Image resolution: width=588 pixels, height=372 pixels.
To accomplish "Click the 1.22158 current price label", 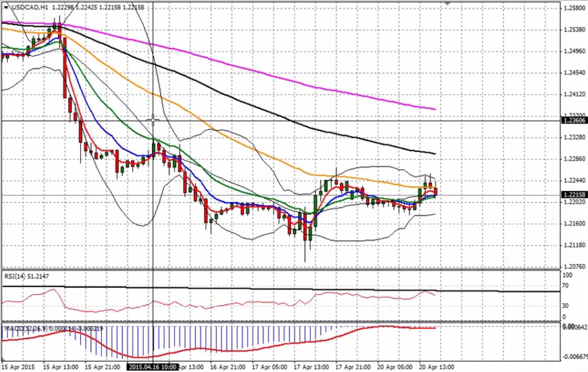I will coord(575,195).
